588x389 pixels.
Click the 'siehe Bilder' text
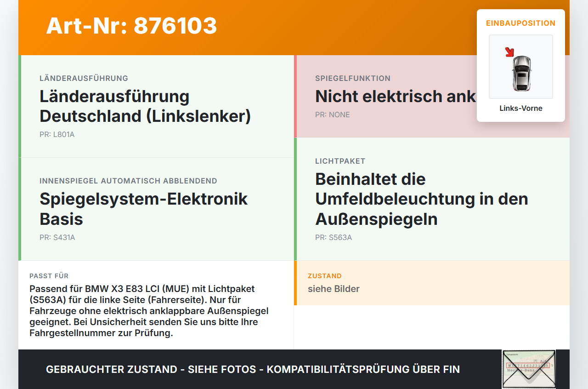point(334,289)
